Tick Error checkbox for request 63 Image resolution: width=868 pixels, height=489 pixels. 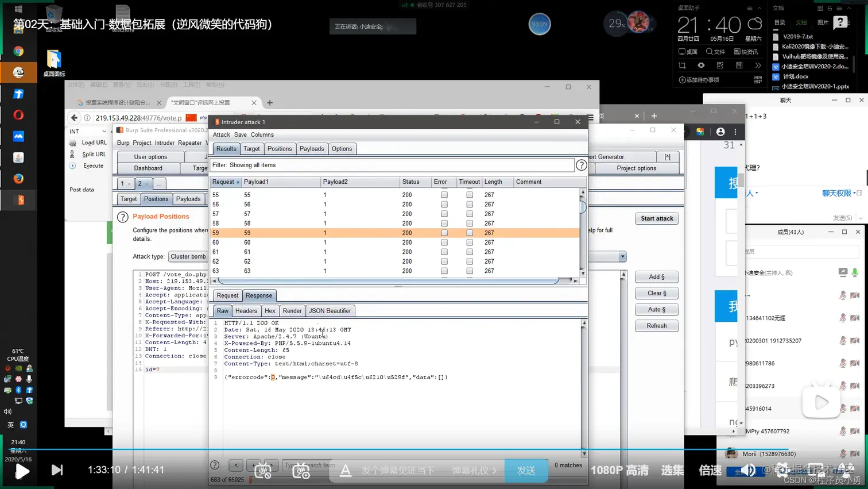(x=444, y=271)
